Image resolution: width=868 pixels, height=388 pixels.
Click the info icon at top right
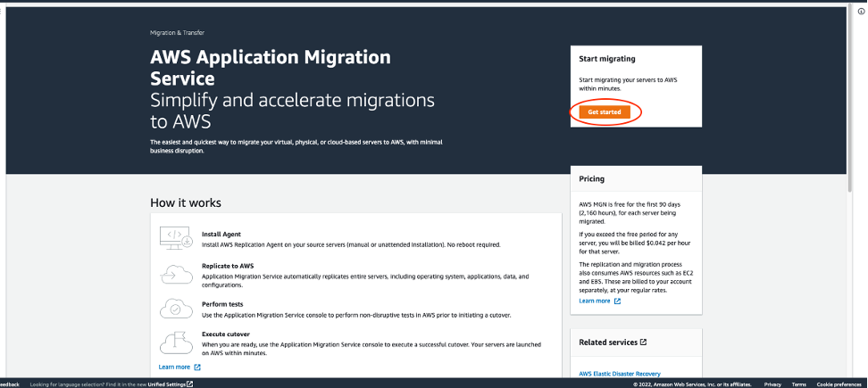pyautogui.click(x=862, y=11)
